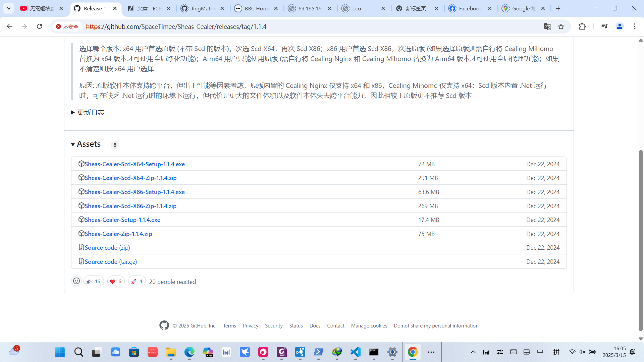
Task: Show hidden system tray icons
Action: coord(473,352)
